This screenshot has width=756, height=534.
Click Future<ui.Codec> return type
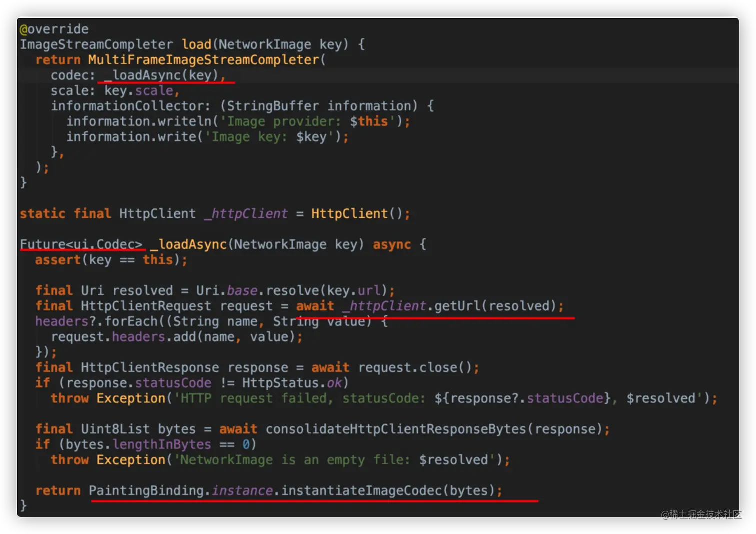pos(81,244)
